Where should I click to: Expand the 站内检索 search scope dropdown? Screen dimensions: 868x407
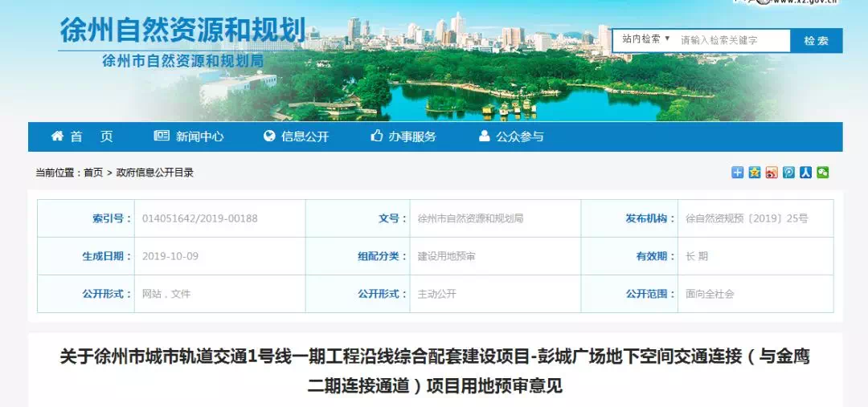tap(646, 39)
